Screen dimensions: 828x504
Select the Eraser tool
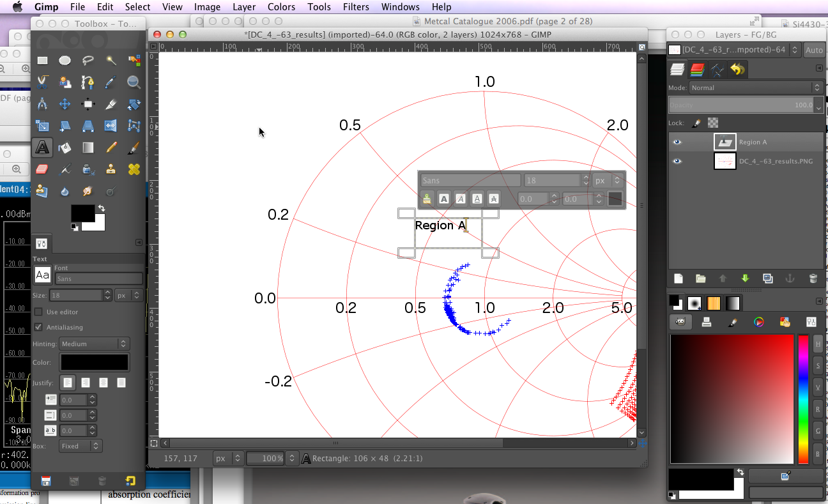(x=42, y=169)
